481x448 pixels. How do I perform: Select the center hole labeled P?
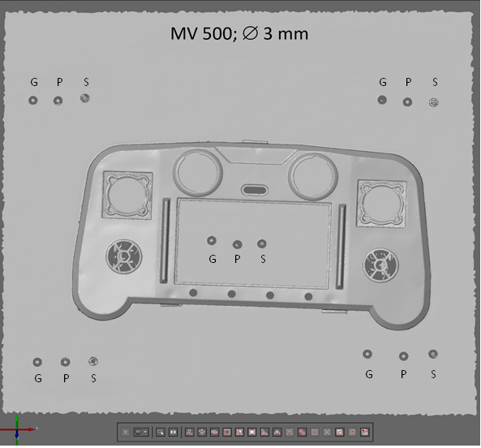coord(237,244)
